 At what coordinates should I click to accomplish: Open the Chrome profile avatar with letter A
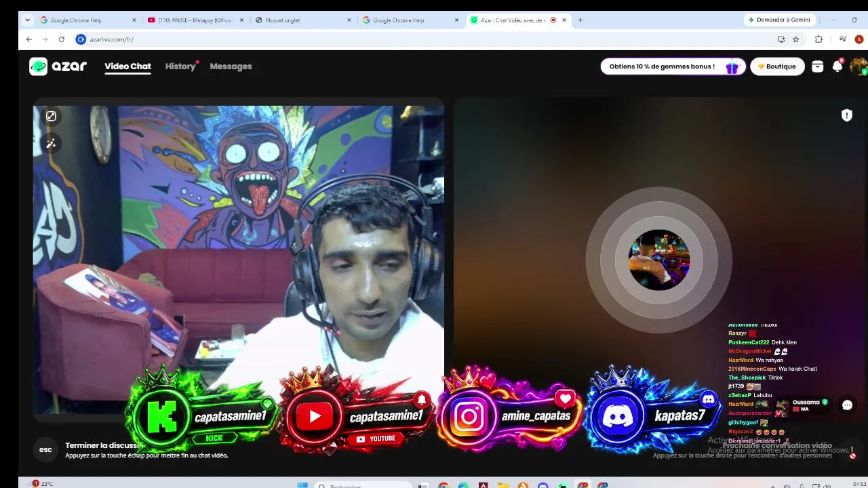point(859,39)
